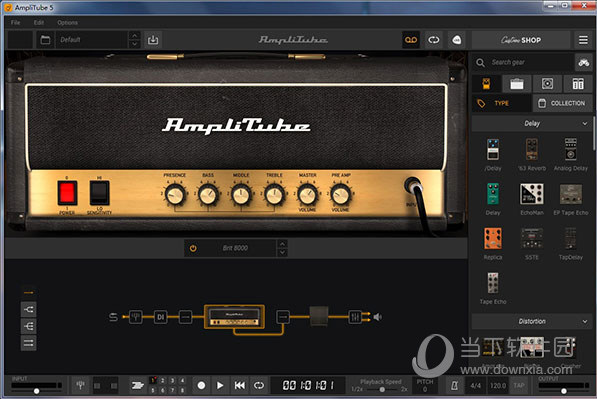The width and height of the screenshot is (597, 399).
Task: Open the Brit 8000 amp model selector
Action: [236, 248]
